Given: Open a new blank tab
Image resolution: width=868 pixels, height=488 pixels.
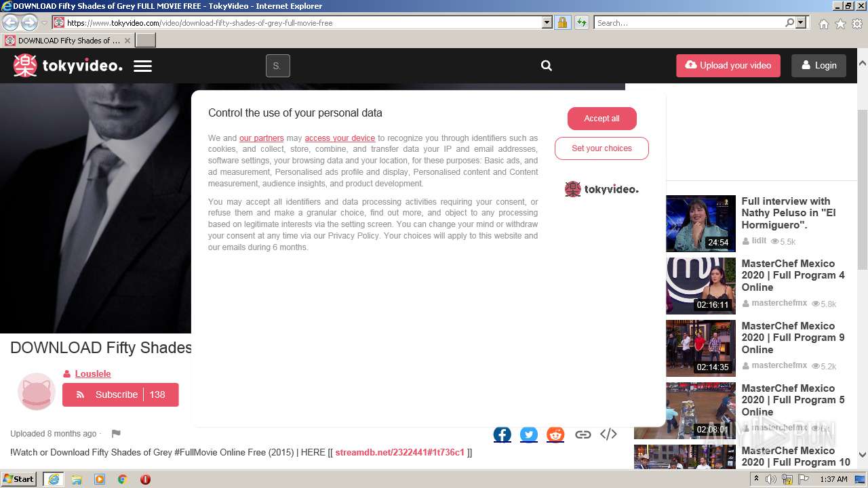Looking at the screenshot, I should [146, 41].
